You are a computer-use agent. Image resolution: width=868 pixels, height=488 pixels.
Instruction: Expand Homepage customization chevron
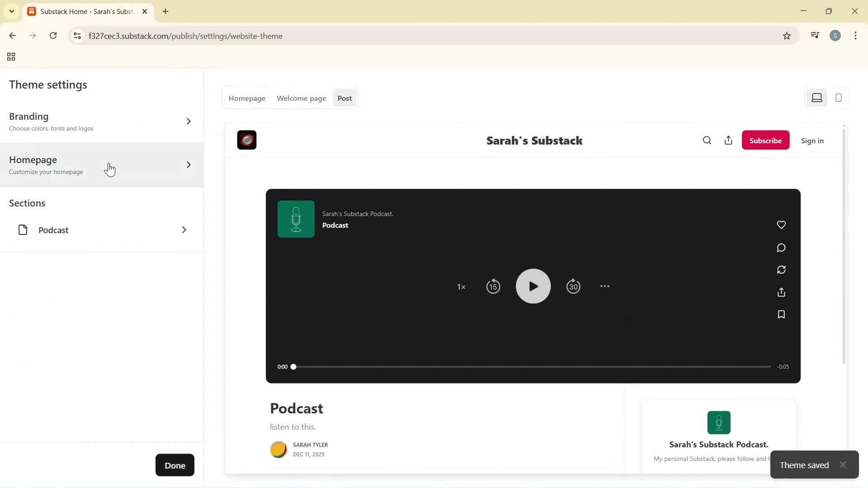pos(189,165)
